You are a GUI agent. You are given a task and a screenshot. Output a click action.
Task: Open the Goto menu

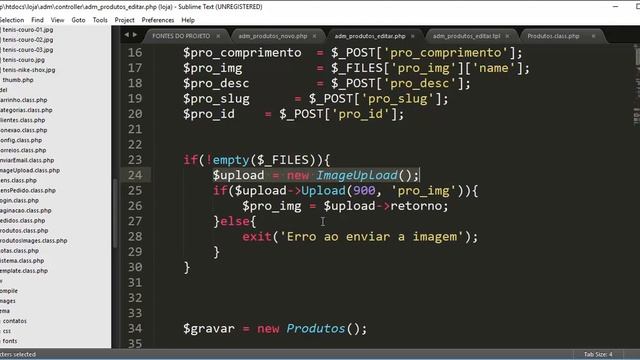pos(78,20)
